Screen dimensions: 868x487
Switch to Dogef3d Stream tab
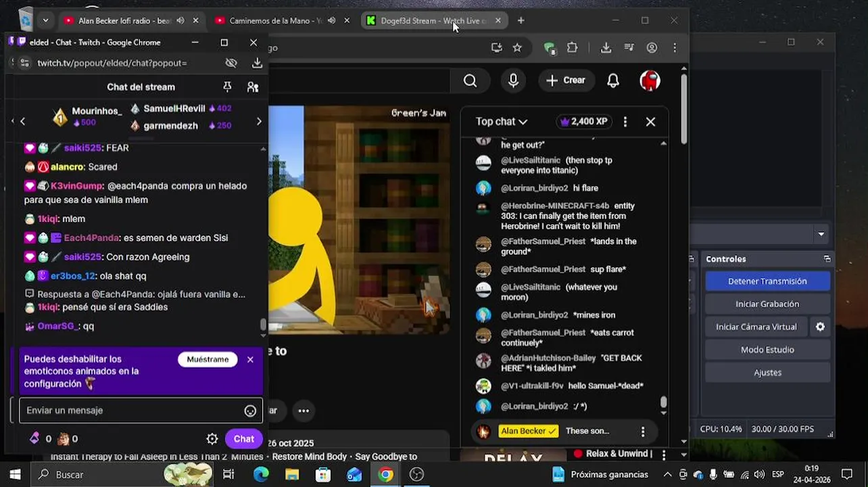coord(434,21)
